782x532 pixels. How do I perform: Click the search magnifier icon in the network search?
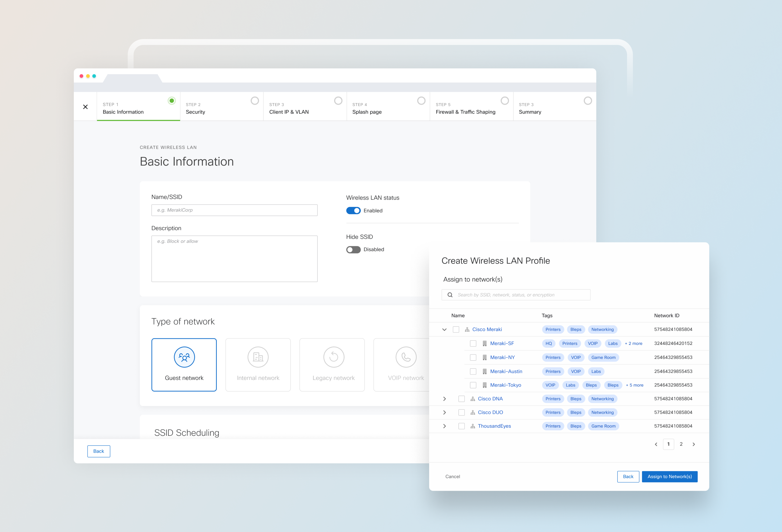pos(450,295)
